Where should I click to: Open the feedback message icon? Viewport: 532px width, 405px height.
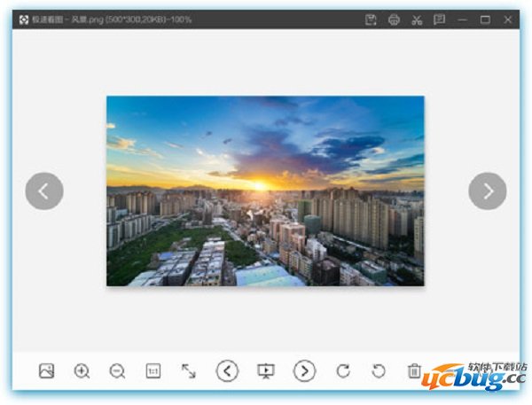point(439,19)
